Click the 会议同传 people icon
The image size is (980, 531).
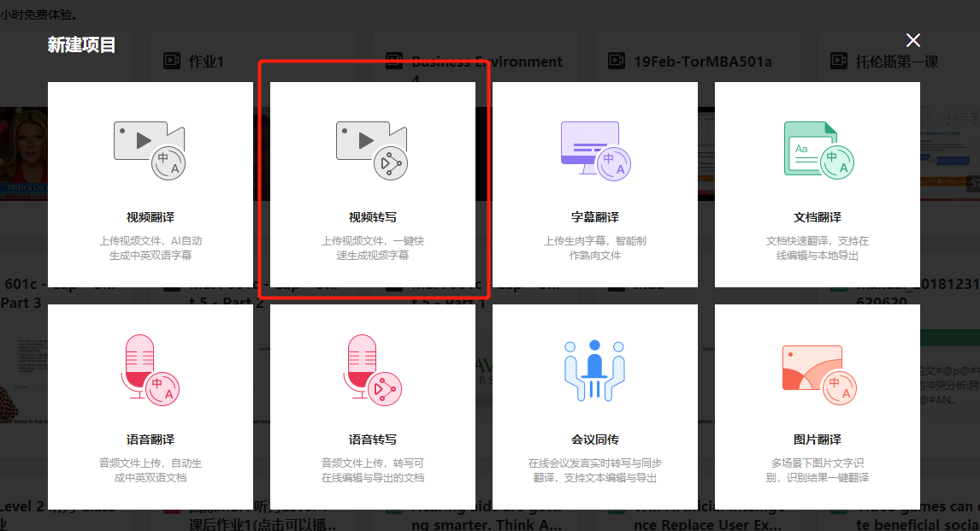594,370
